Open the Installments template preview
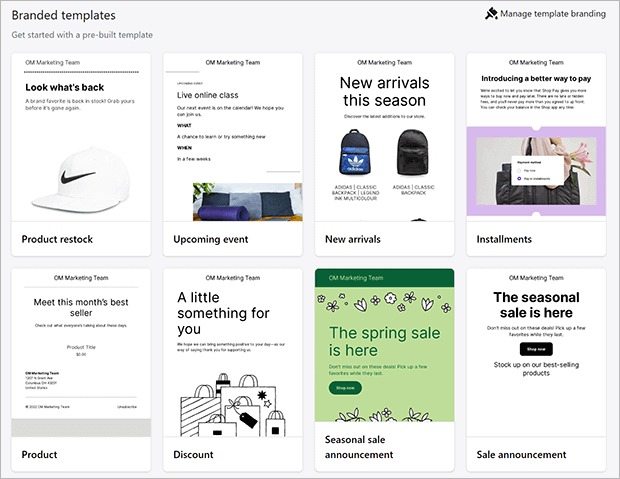 (536, 137)
